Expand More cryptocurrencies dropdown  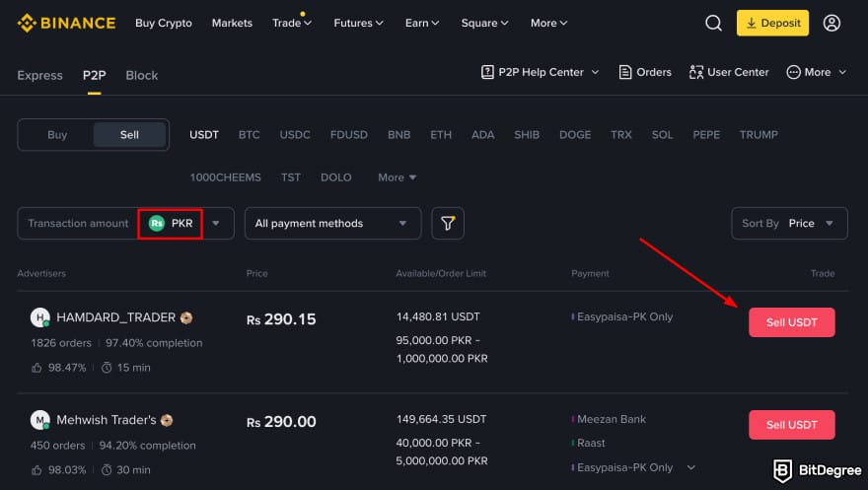click(x=397, y=177)
